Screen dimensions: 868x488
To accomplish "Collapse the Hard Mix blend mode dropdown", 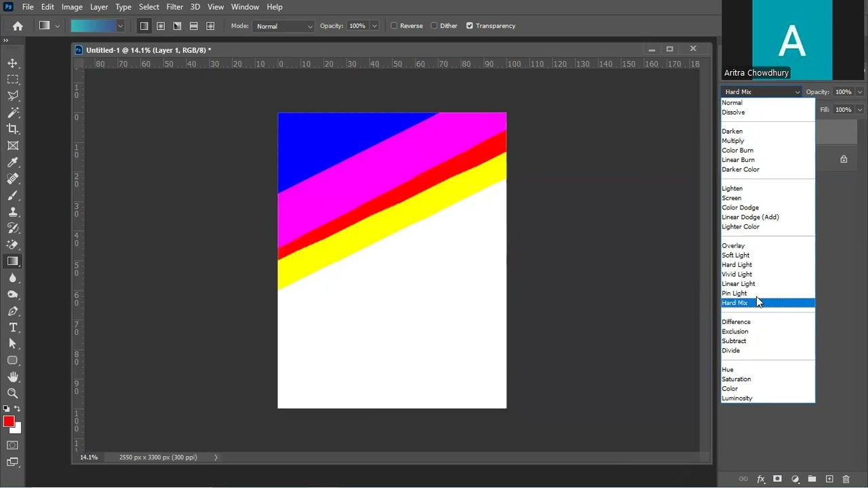I will pyautogui.click(x=761, y=91).
